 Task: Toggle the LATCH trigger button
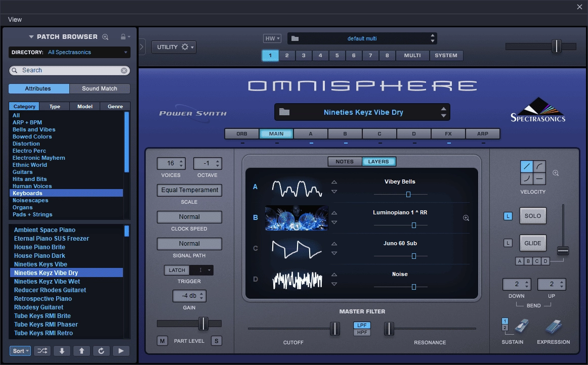[x=177, y=270]
